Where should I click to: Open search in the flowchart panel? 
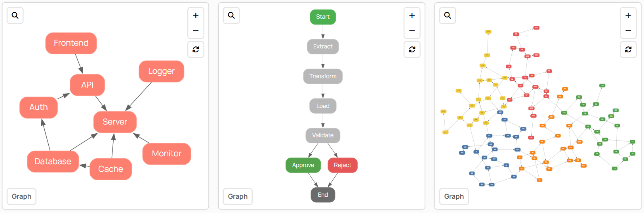pyautogui.click(x=231, y=15)
